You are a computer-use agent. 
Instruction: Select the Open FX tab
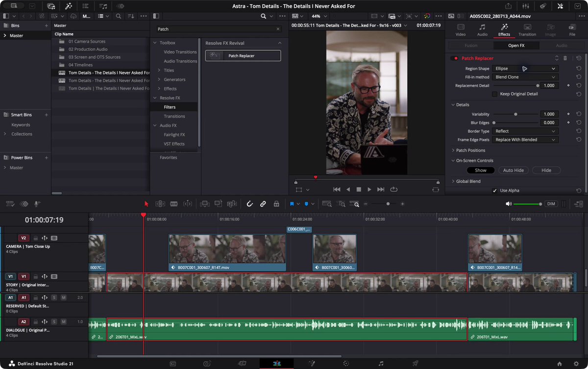(x=516, y=46)
